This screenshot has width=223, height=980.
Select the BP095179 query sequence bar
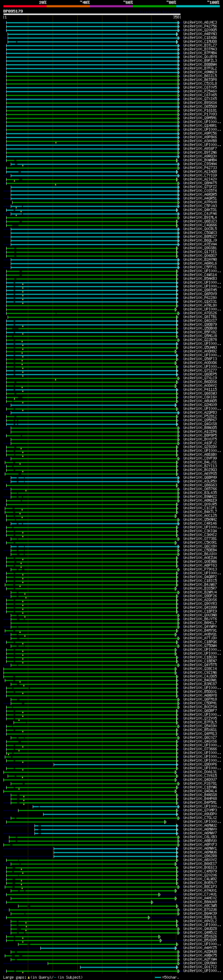point(92,14)
